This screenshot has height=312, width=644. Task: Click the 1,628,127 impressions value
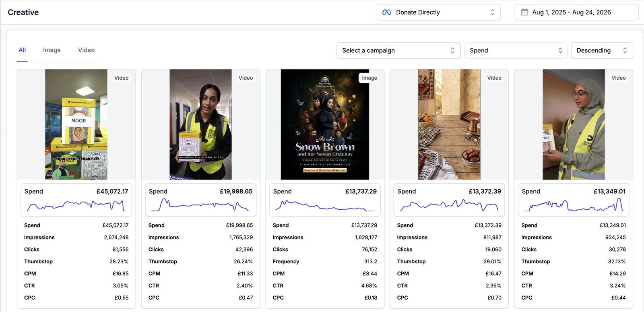(366, 238)
